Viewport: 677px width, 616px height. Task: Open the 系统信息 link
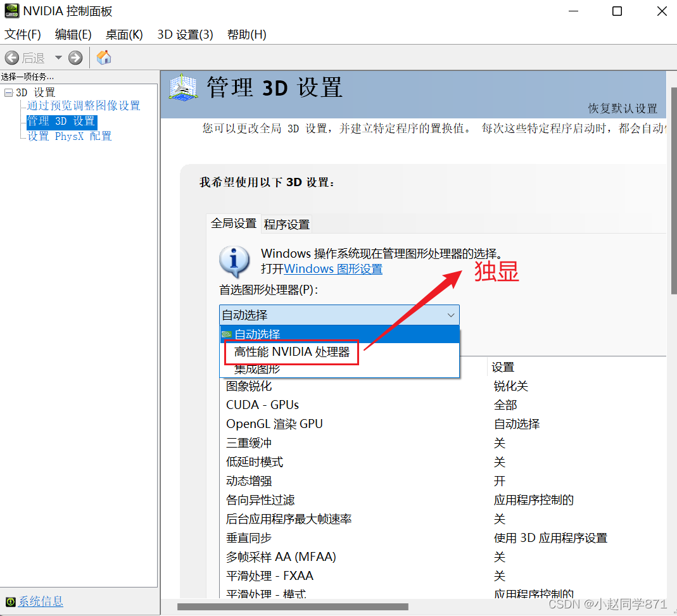41,601
